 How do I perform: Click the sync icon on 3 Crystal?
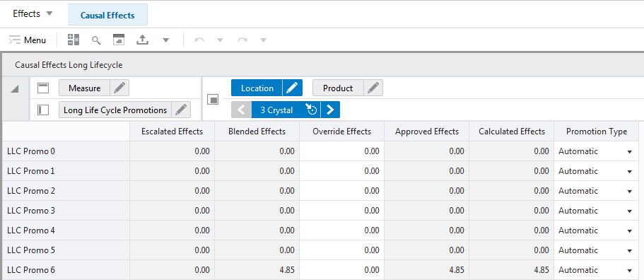pos(311,110)
